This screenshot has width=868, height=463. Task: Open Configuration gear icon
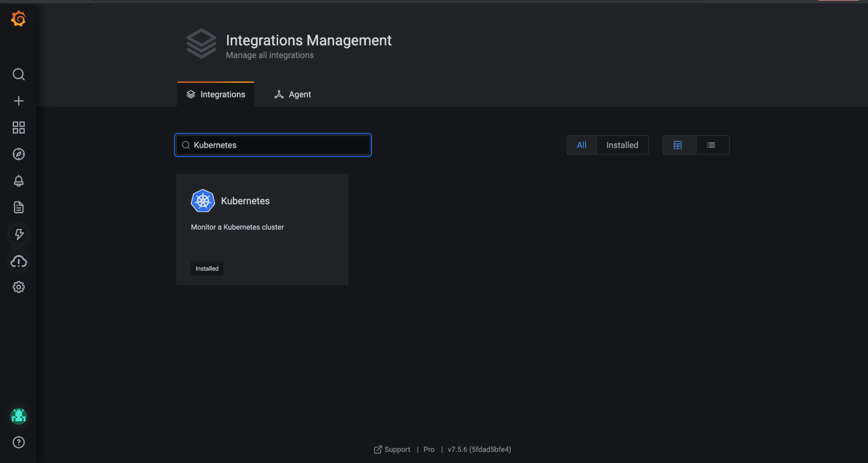coord(18,287)
